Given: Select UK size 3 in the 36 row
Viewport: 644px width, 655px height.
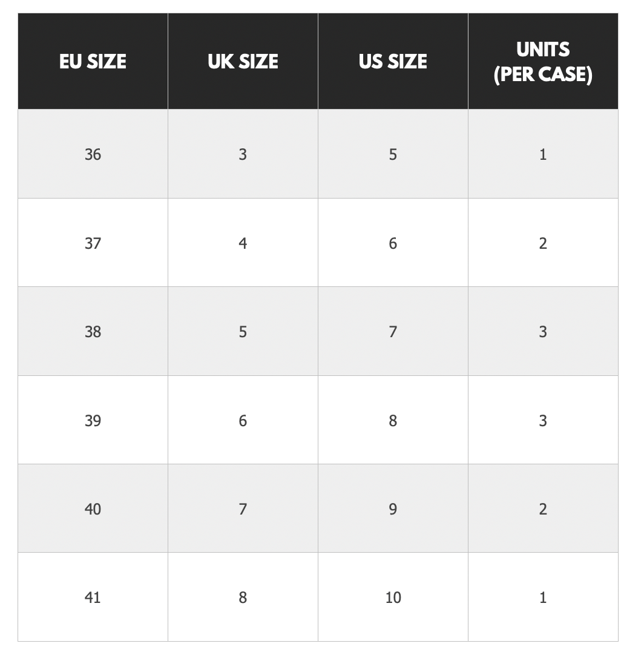Looking at the screenshot, I should click(x=243, y=154).
